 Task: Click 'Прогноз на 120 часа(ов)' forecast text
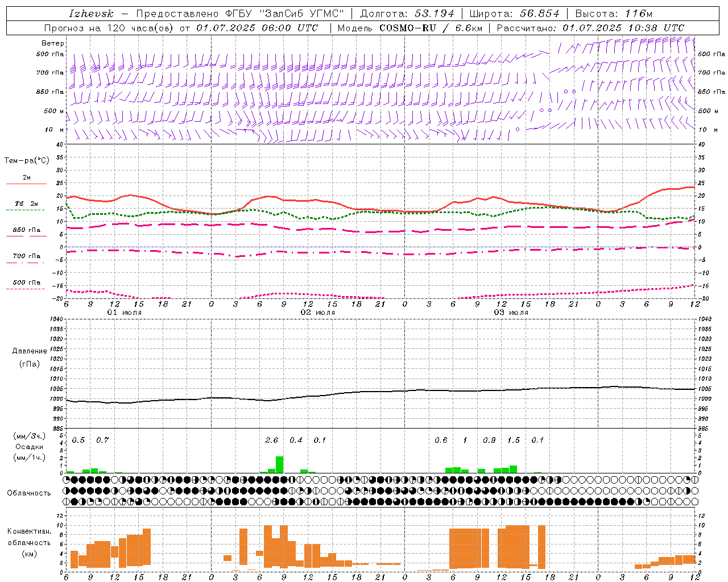(109, 28)
